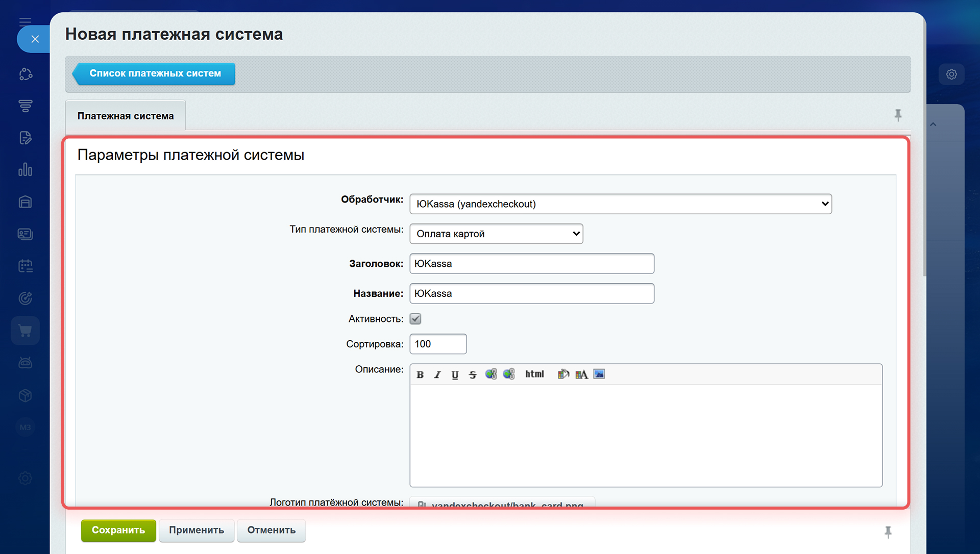Select the Платежная система tab
Screen dimensions: 980x554
click(126, 116)
